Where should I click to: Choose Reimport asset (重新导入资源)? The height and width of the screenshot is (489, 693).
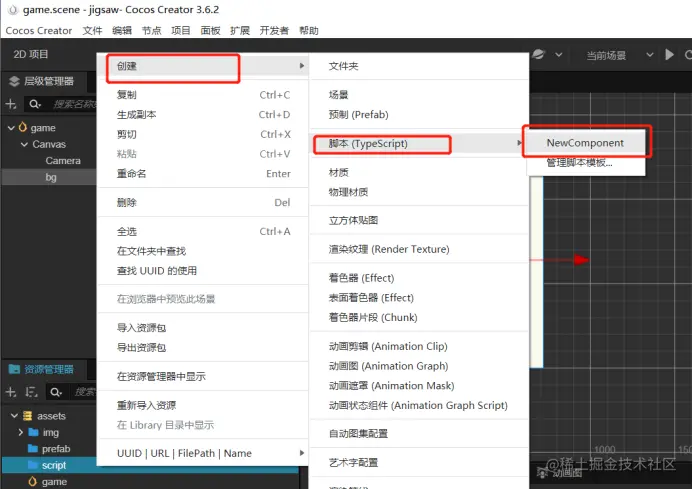(x=203, y=405)
